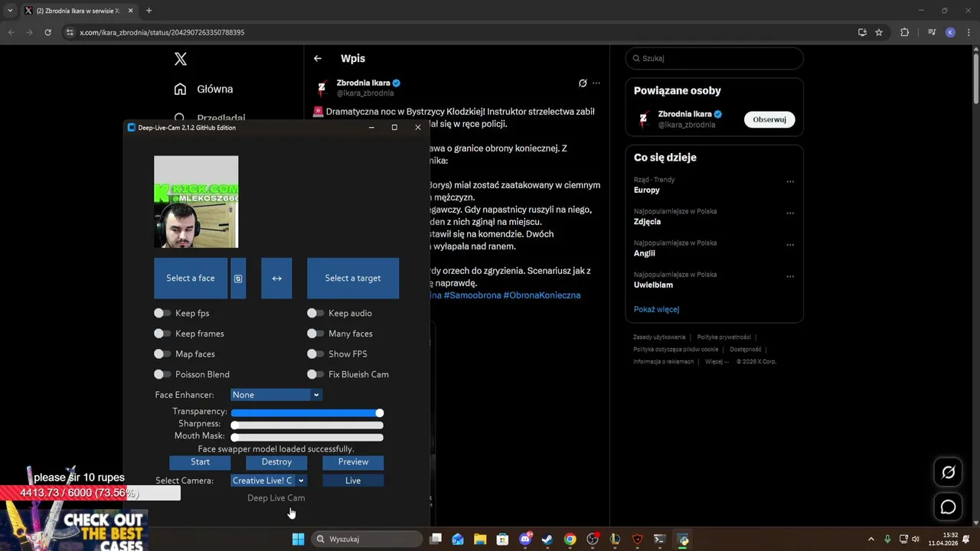Image resolution: width=980 pixels, height=551 pixels.
Task: Go back with the Wpis arrow
Action: [317, 58]
